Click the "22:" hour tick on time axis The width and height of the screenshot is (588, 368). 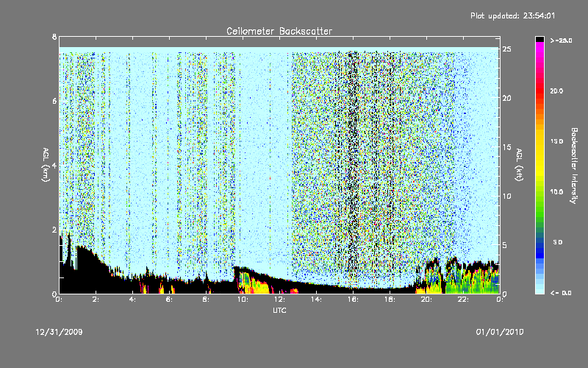pos(463,300)
